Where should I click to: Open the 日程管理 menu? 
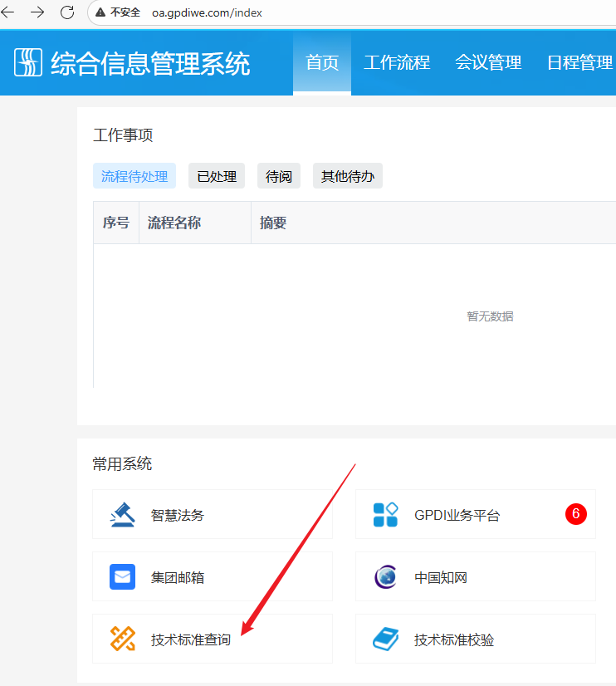pyautogui.click(x=579, y=63)
